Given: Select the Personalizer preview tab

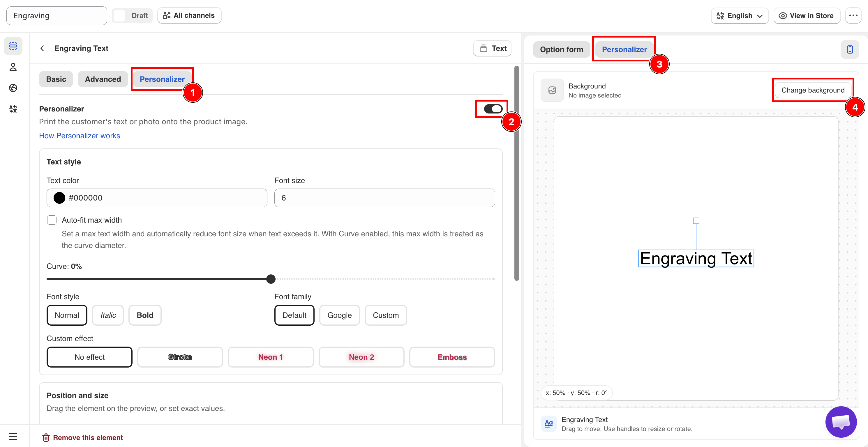Looking at the screenshot, I should point(624,49).
